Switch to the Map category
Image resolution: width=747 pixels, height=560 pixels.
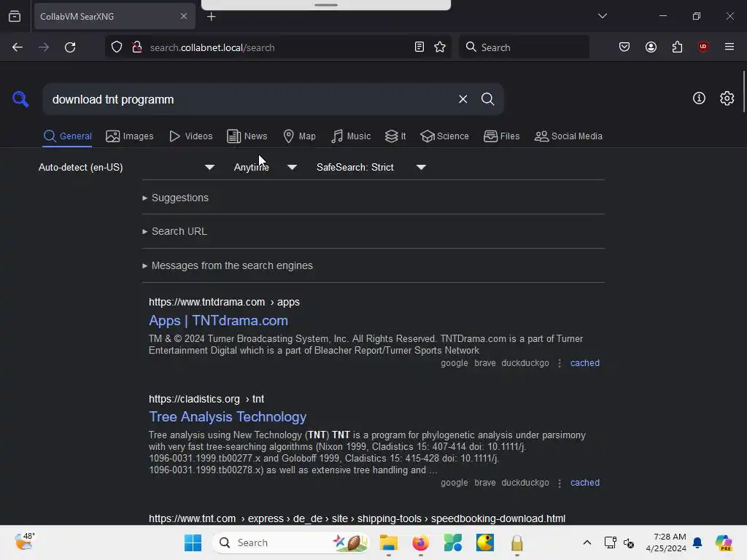(x=299, y=136)
